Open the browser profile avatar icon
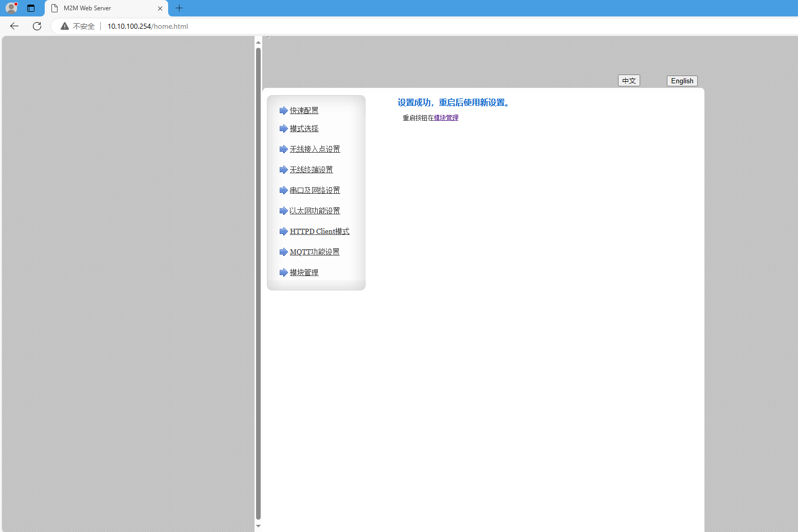 click(x=11, y=8)
